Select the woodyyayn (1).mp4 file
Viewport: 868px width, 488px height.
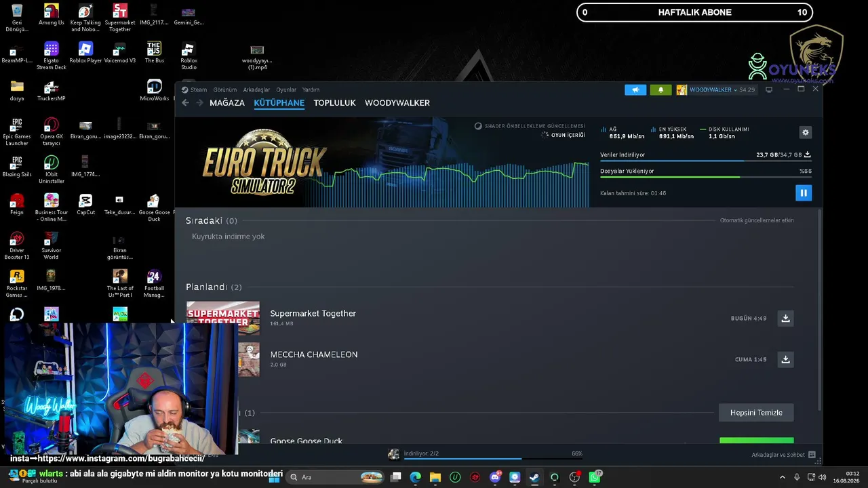click(x=257, y=57)
